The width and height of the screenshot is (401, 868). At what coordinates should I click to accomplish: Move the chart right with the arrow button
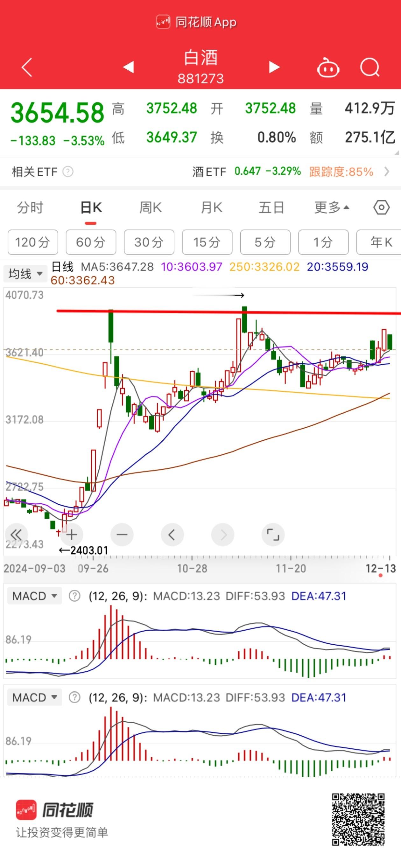(x=223, y=535)
